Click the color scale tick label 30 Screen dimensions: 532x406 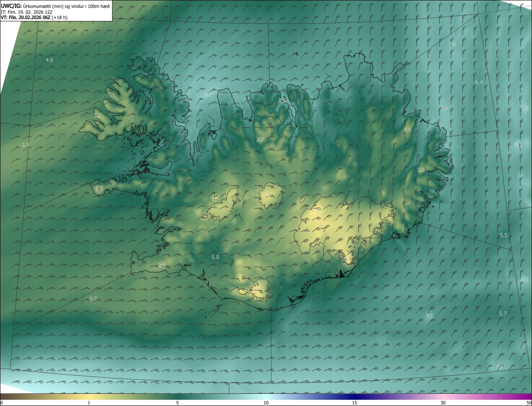443,403
